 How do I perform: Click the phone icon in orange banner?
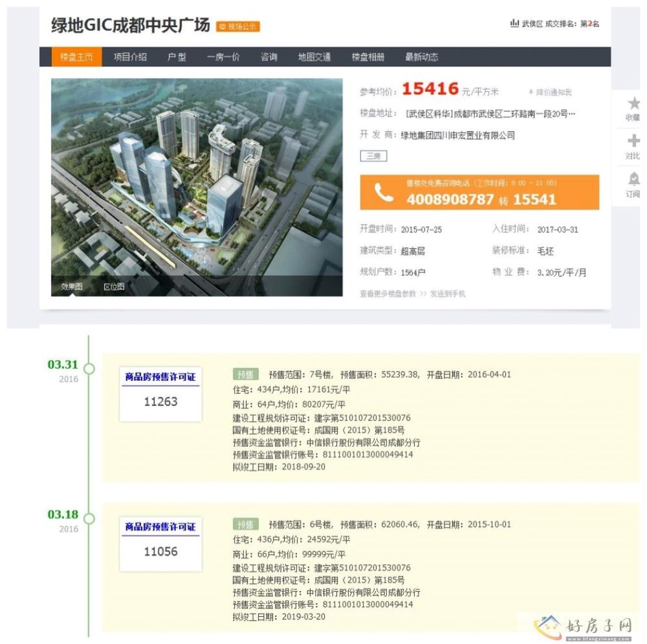pos(384,193)
